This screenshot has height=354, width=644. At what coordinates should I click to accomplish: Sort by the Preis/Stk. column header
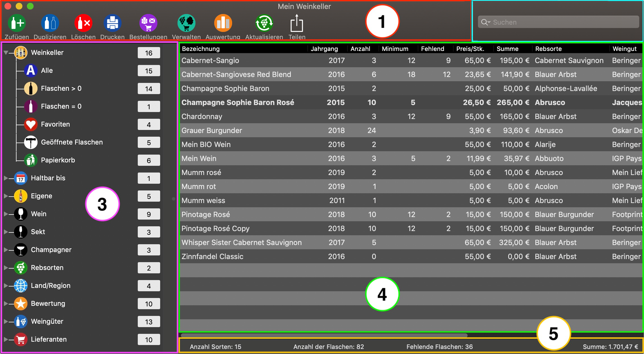click(473, 49)
